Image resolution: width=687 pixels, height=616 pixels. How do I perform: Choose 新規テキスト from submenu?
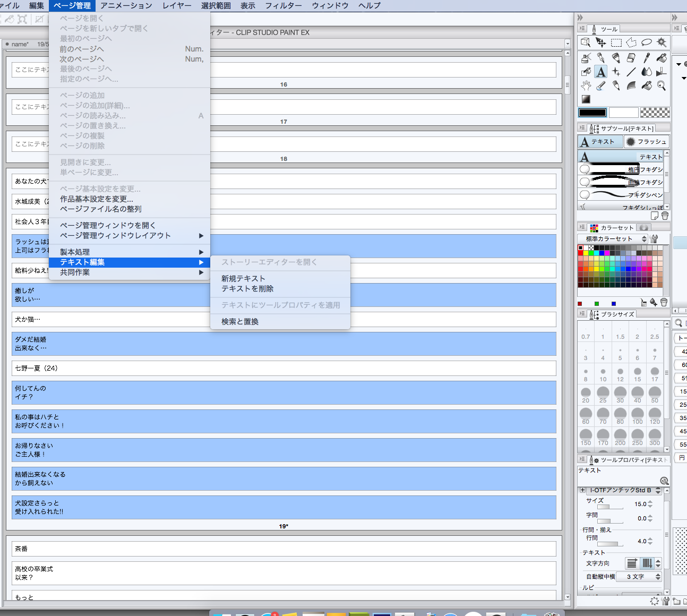[x=243, y=279]
